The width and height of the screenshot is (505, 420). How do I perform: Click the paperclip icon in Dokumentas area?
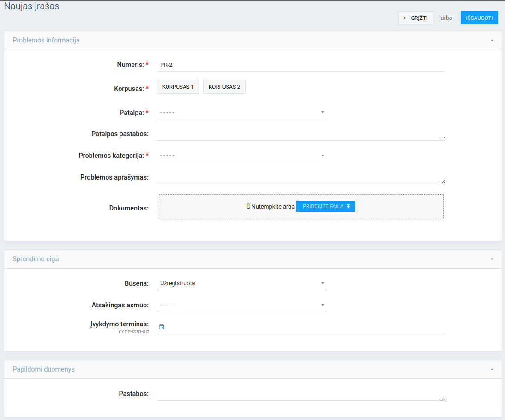[x=248, y=206]
